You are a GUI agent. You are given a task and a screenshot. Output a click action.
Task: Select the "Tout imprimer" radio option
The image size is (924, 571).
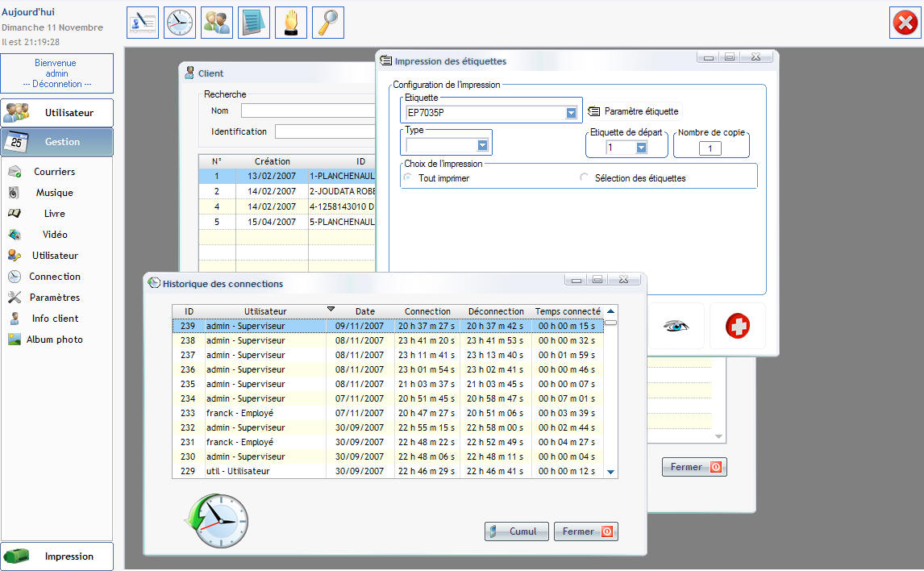coord(407,177)
